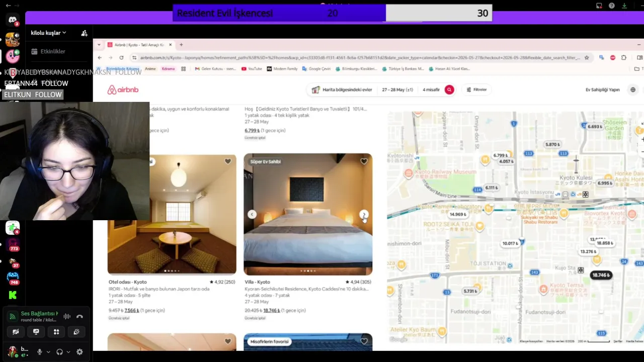The width and height of the screenshot is (644, 362).
Task: Click the 10.017 ₺ map price marker
Action: pos(510,243)
